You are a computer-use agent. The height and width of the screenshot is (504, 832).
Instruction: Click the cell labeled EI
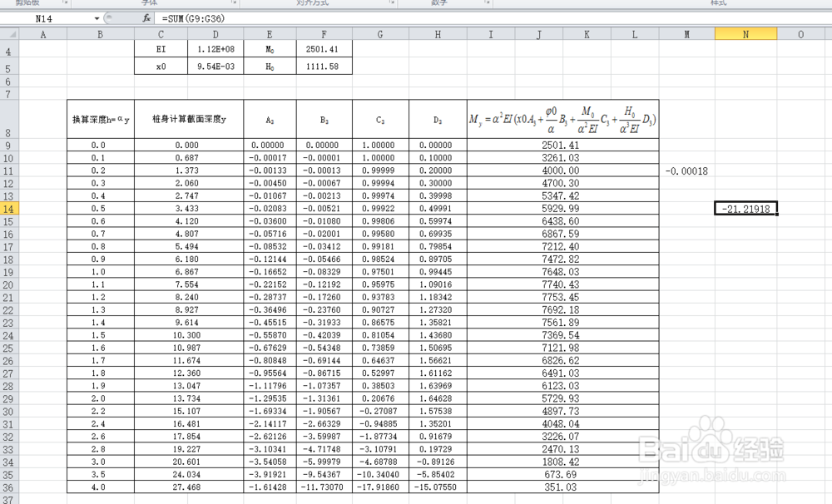pos(161,49)
